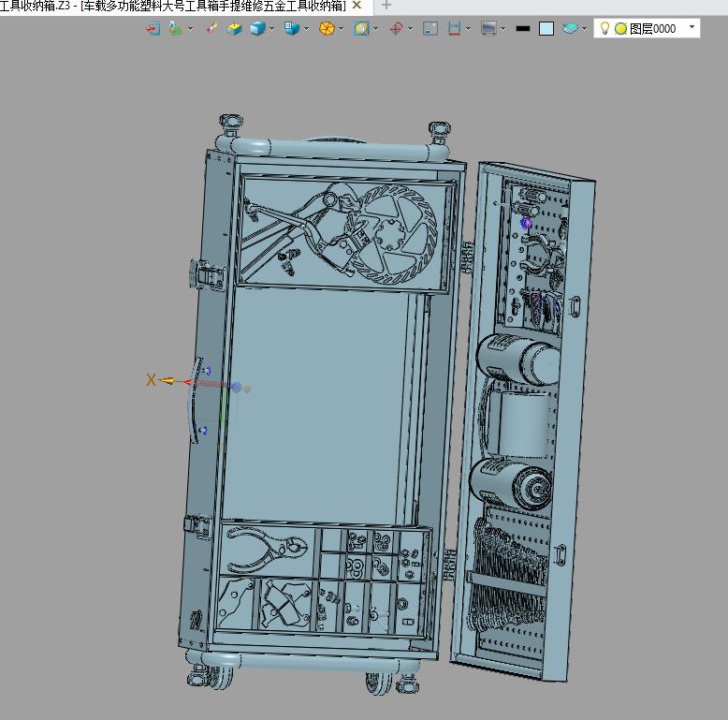Open dropdown beside the teal layer icon

click(x=584, y=29)
